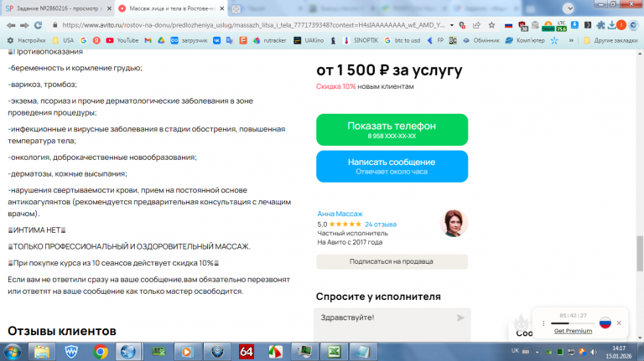Open the UAKino bookmark
The image size is (644, 361).
309,40
